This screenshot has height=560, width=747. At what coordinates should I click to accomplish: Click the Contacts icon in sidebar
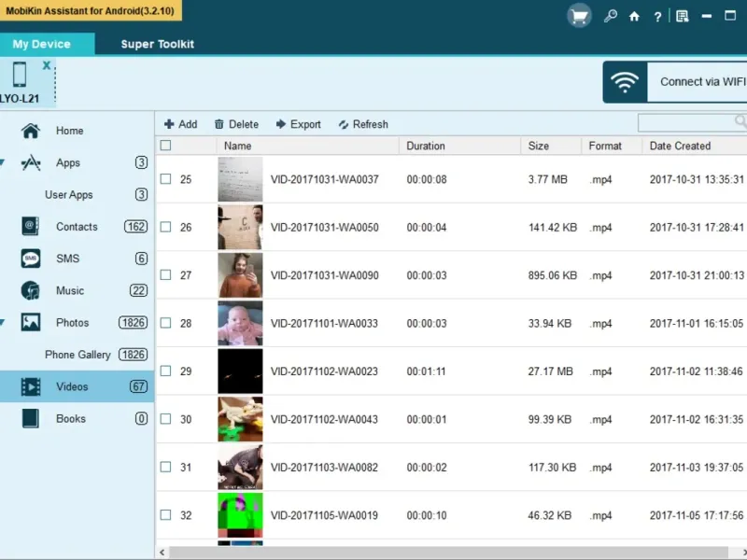(30, 227)
